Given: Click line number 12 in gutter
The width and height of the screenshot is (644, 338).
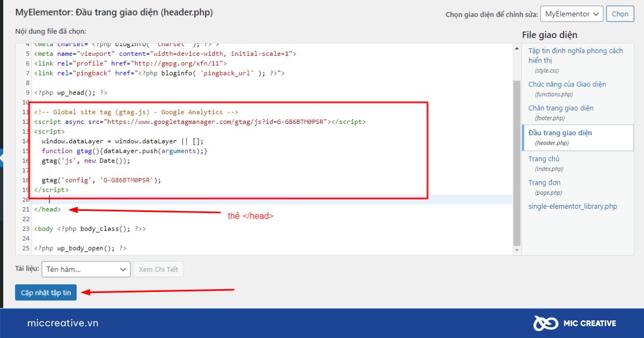Looking at the screenshot, I should point(25,122).
